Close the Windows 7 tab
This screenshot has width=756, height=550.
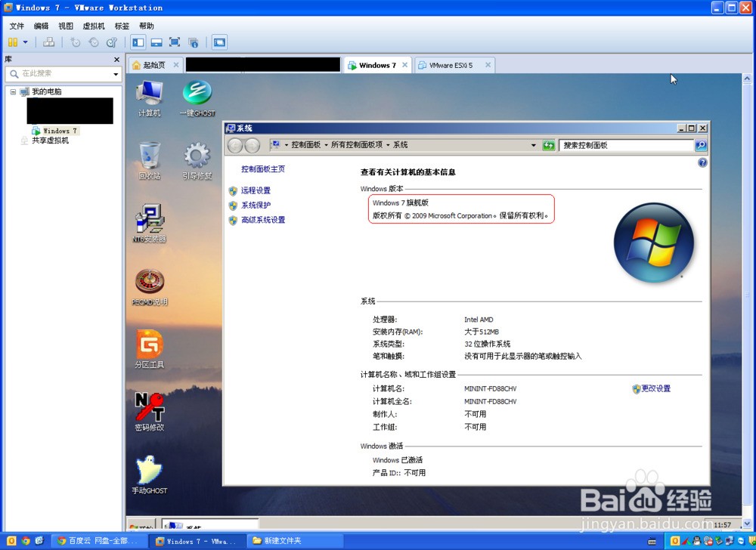(404, 64)
